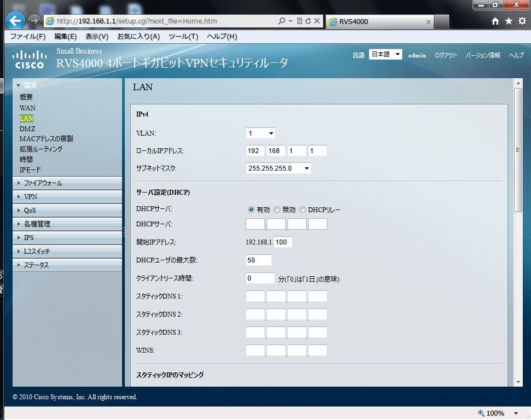The height and width of the screenshot is (420, 531).
Task: Open the WAN settings page
Action: point(27,108)
